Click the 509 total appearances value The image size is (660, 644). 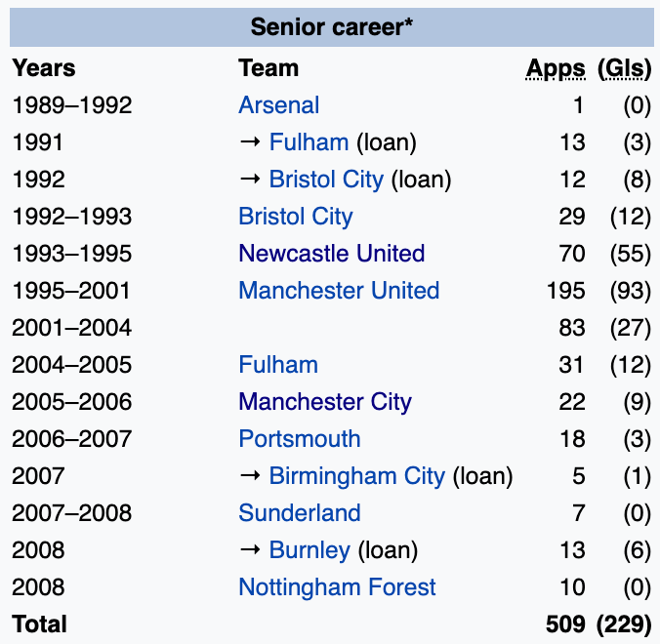pos(565,624)
